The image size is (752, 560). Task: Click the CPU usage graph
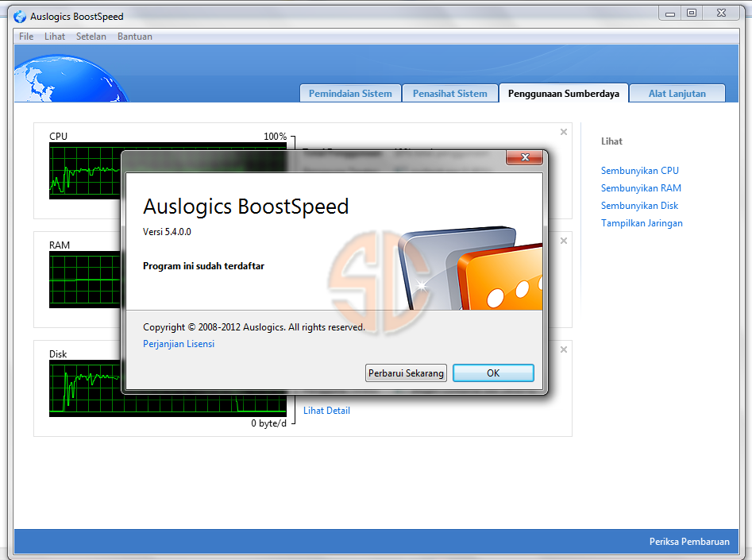[85, 171]
